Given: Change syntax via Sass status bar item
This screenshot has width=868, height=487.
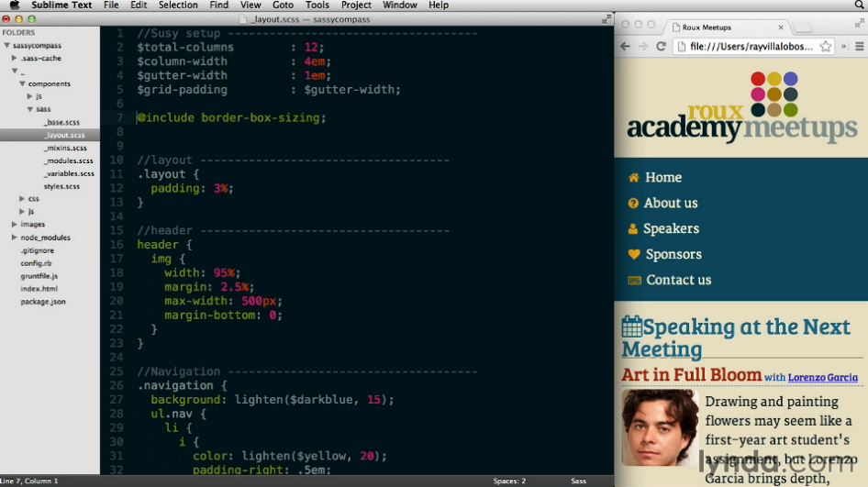Looking at the screenshot, I should [578, 481].
